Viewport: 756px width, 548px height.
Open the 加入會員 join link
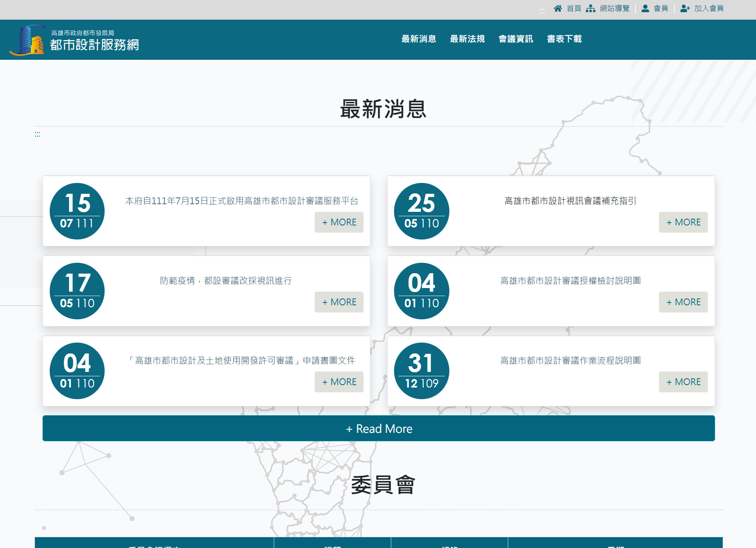(709, 8)
